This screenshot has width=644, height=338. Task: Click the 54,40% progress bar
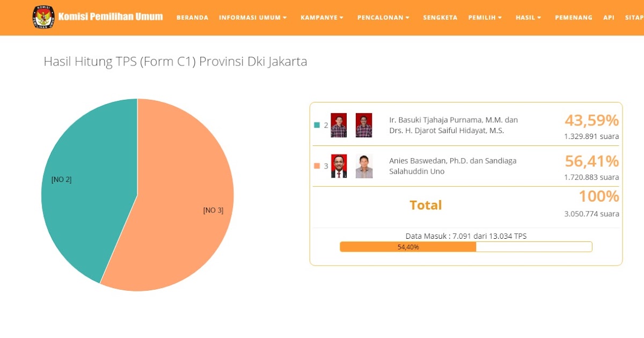click(x=407, y=247)
